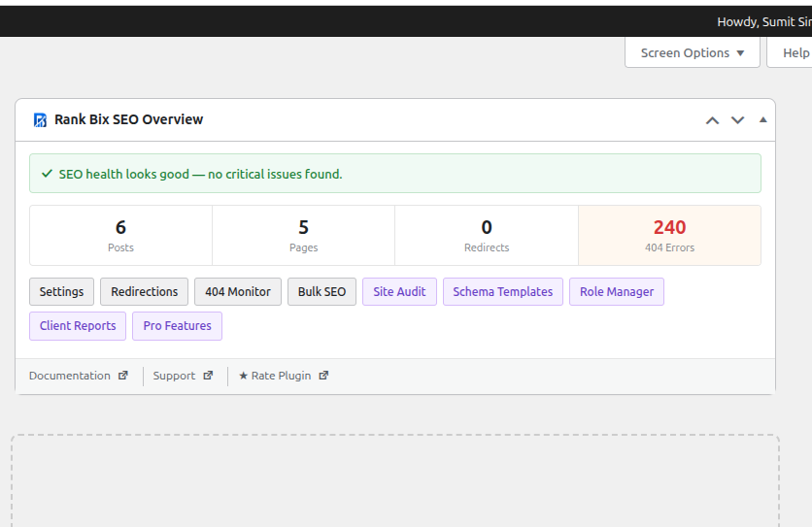Launch Bulk SEO editor
This screenshot has height=527, width=812.
[321, 291]
